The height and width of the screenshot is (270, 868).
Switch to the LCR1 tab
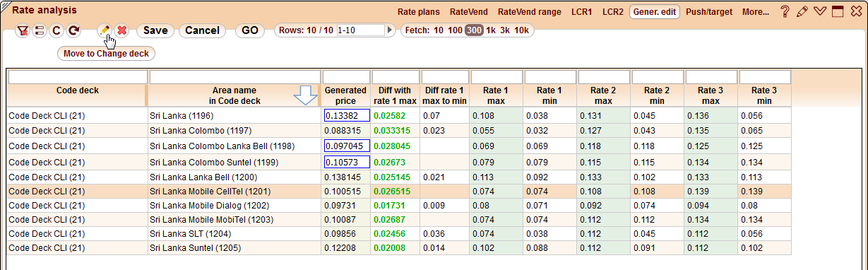click(582, 12)
